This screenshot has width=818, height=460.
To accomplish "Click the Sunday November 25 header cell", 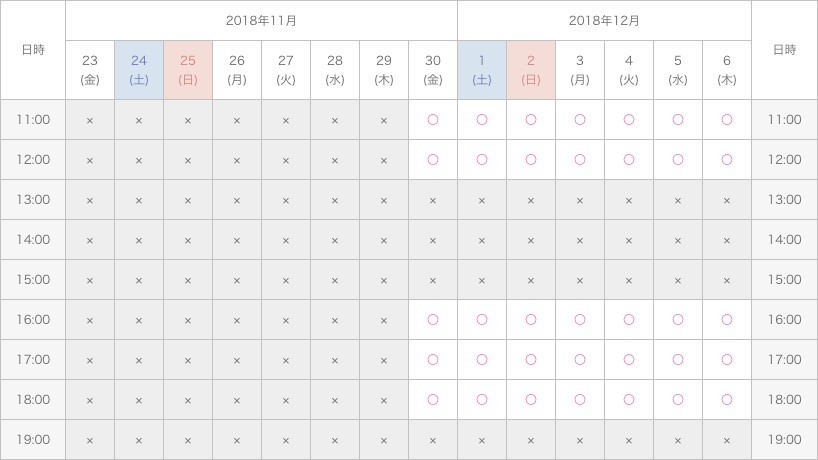I will 188,70.
